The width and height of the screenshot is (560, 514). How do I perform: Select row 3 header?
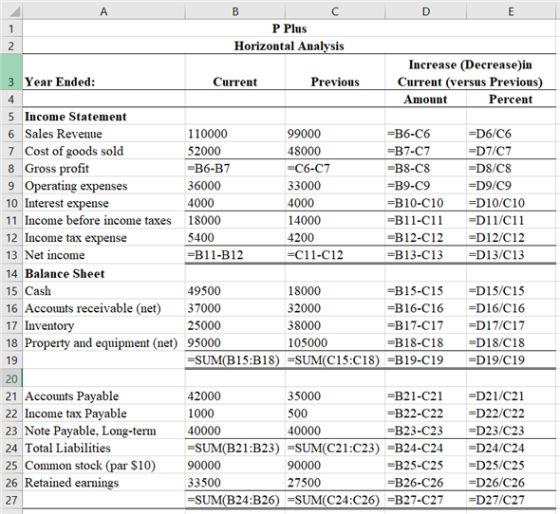pyautogui.click(x=11, y=72)
